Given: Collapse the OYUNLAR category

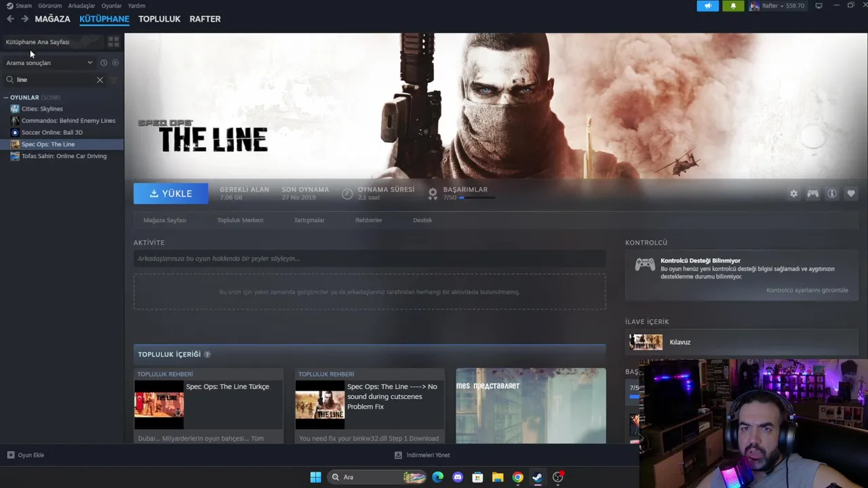Looking at the screenshot, I should click(x=6, y=98).
